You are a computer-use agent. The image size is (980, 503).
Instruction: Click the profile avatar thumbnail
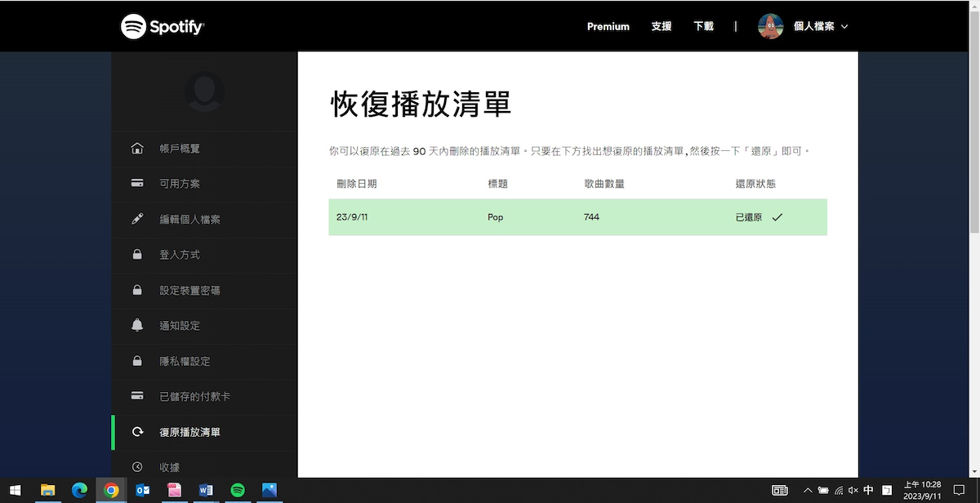pos(770,25)
